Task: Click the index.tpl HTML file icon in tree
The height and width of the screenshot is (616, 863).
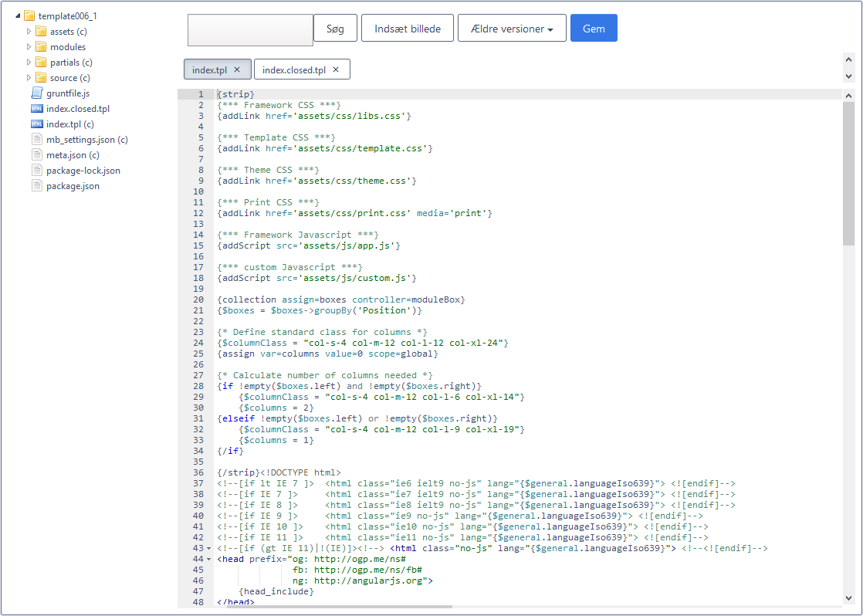Action: pyautogui.click(x=37, y=124)
